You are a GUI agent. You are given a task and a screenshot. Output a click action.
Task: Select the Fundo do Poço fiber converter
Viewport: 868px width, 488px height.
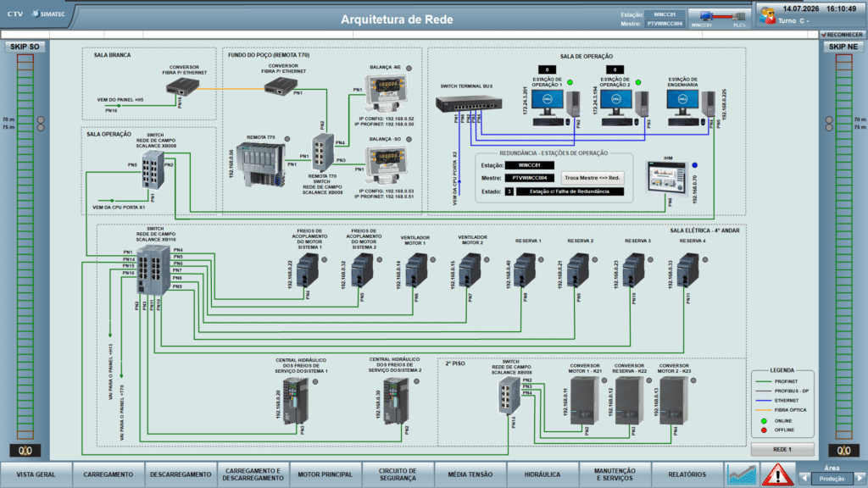point(281,86)
